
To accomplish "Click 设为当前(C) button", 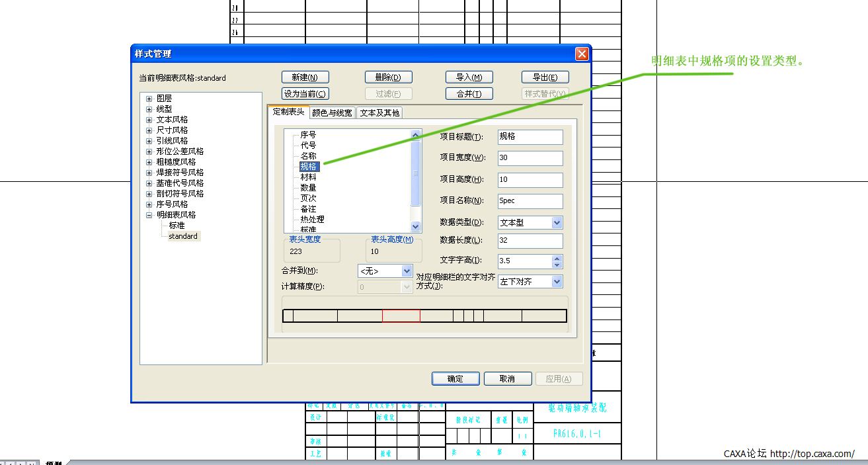I will [x=305, y=94].
